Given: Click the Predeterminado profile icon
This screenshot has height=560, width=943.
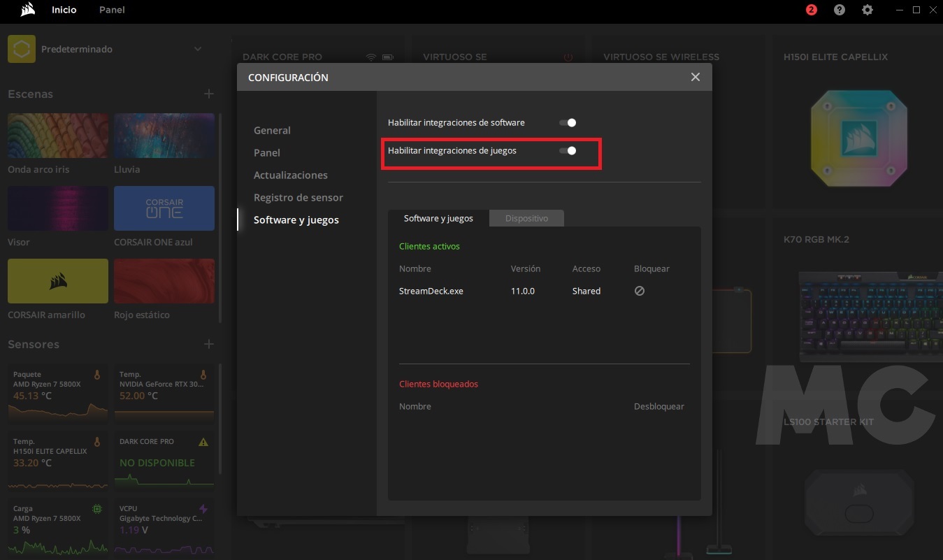Looking at the screenshot, I should (x=22, y=49).
